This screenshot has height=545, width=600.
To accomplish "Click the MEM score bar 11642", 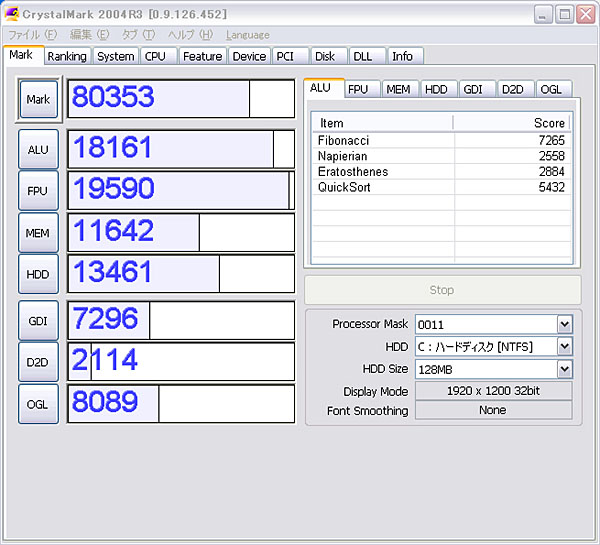I will [181, 232].
